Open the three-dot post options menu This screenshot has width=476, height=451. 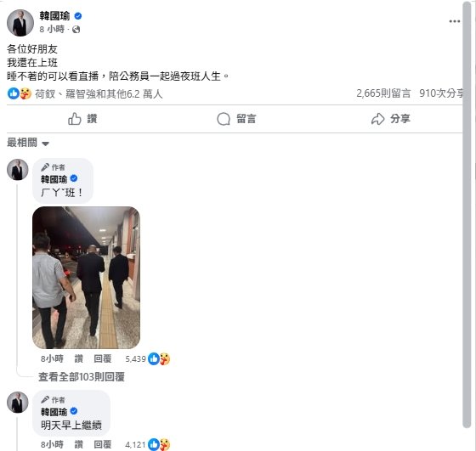pos(455,21)
